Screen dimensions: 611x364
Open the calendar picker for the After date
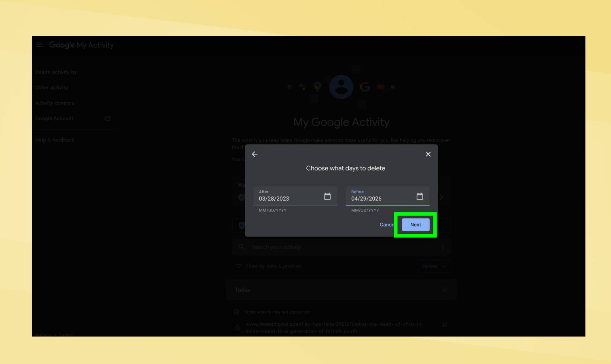click(x=327, y=196)
